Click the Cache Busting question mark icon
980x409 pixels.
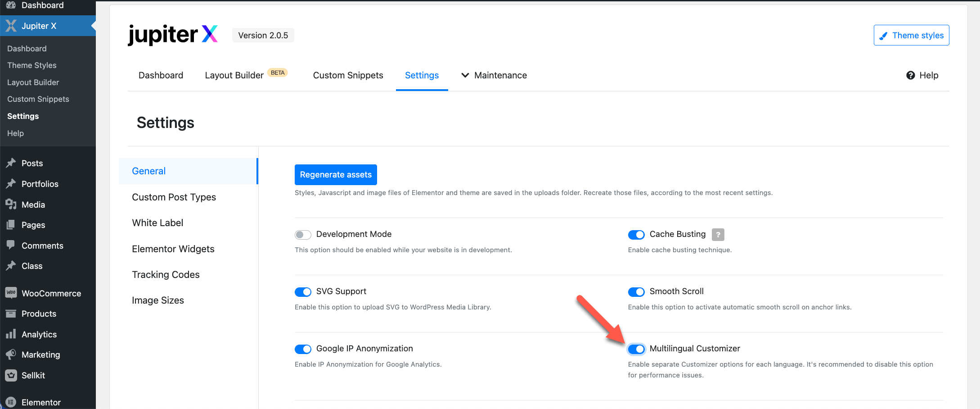[x=718, y=234]
